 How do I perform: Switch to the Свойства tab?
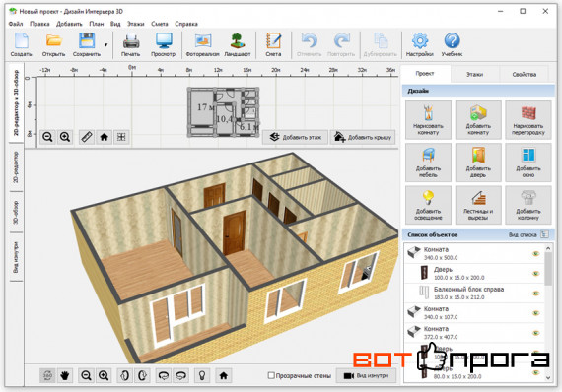pyautogui.click(x=524, y=74)
